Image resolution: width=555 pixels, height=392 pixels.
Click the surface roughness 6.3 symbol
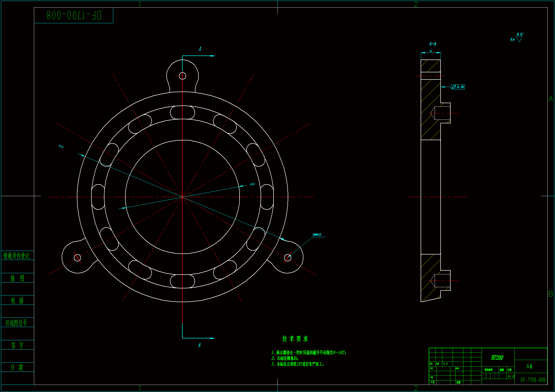coord(519,37)
